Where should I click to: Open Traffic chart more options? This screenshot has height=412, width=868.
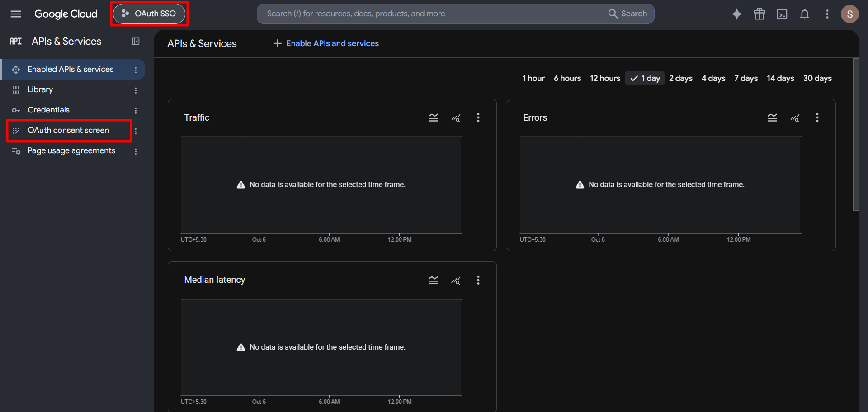point(478,118)
